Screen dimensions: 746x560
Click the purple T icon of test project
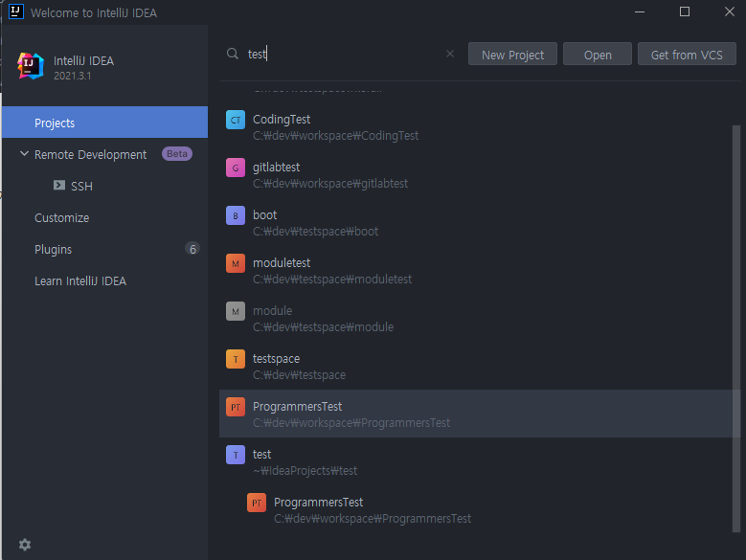236,455
